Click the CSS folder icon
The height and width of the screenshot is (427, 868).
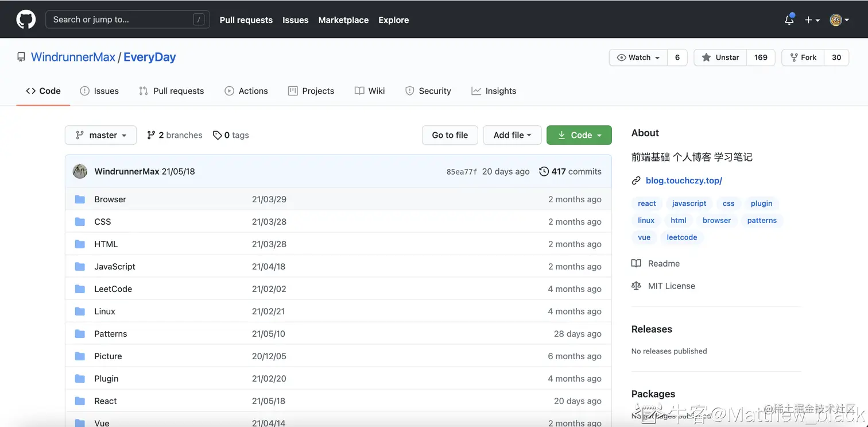(80, 222)
